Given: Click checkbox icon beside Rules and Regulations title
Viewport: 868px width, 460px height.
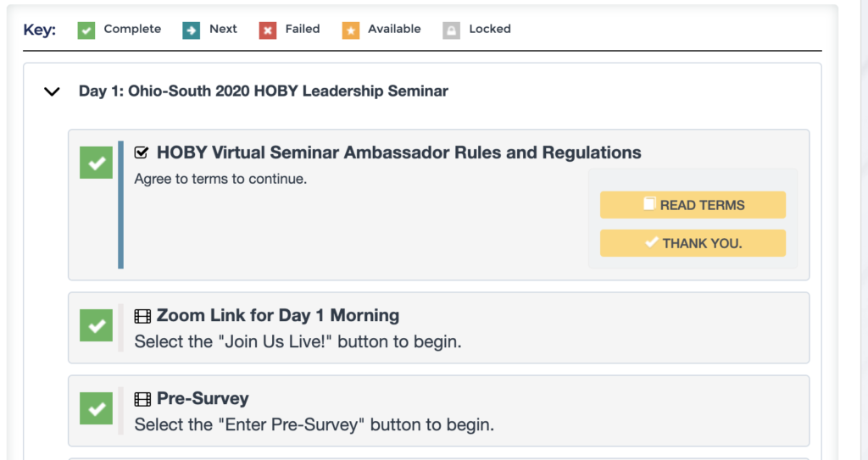Looking at the screenshot, I should (x=142, y=152).
